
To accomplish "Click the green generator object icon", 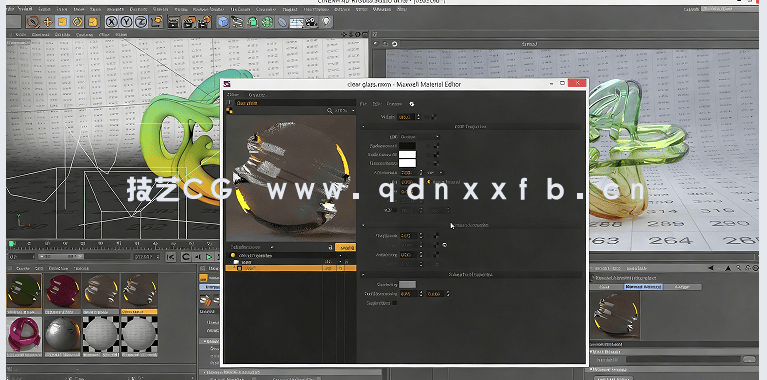I will click(x=252, y=22).
